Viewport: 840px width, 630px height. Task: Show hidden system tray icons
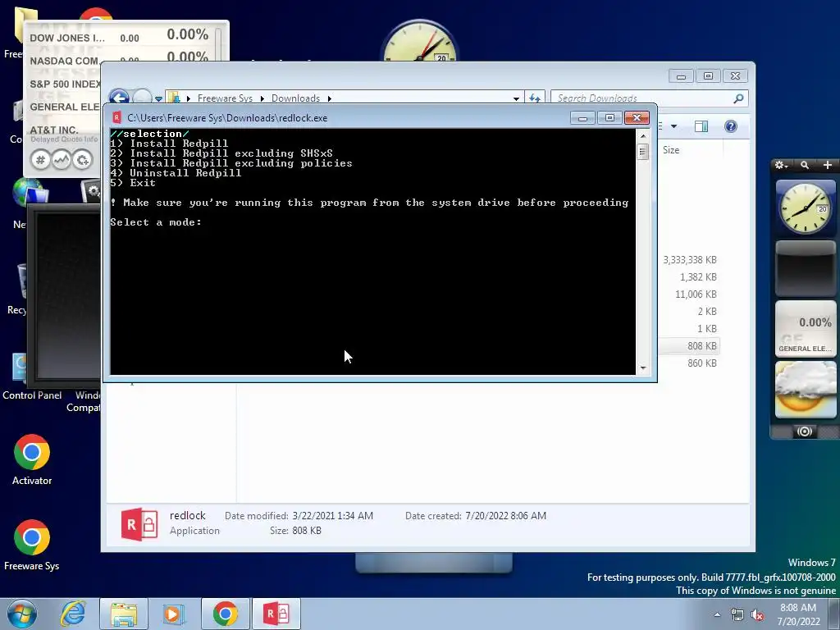pyautogui.click(x=717, y=615)
